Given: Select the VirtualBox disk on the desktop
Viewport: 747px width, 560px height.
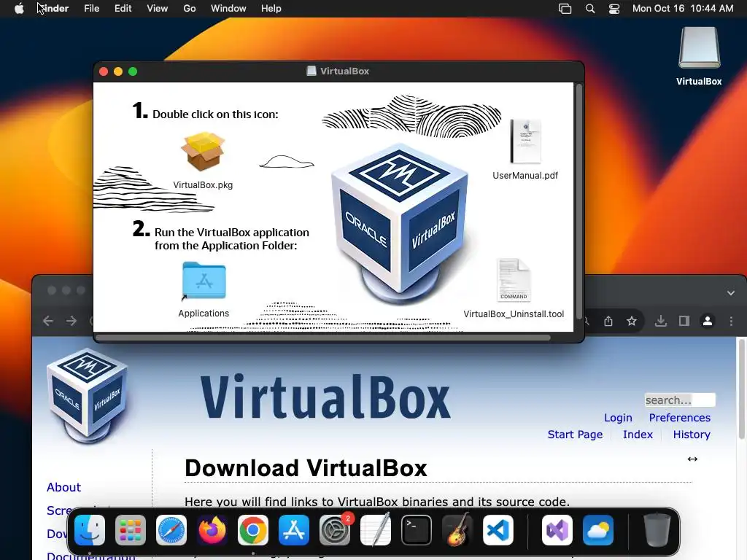Looking at the screenshot, I should point(699,48).
